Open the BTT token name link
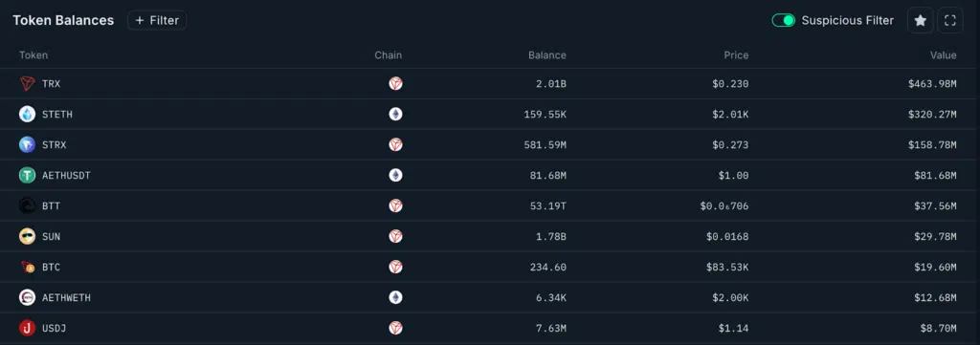The width and height of the screenshot is (980, 345). (52, 205)
